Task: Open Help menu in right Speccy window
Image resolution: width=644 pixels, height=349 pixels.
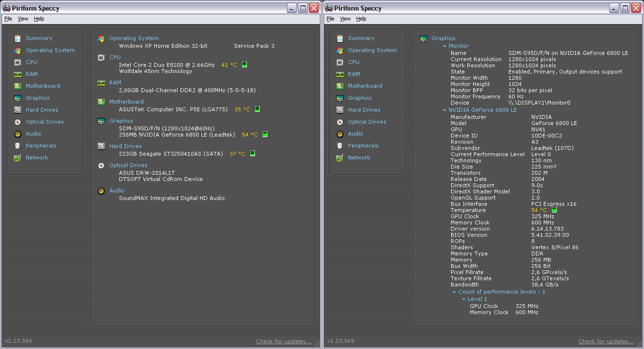Action: [361, 19]
